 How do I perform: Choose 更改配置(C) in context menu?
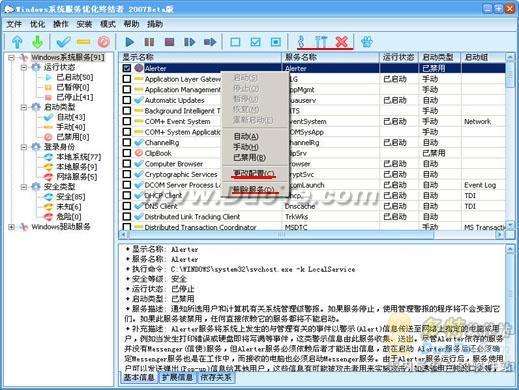(x=254, y=173)
